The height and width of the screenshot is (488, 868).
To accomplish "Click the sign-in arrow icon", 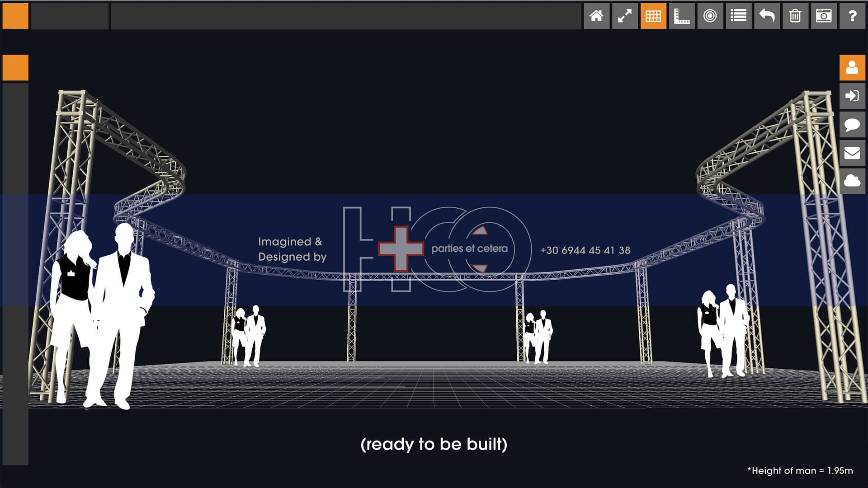I will (x=852, y=96).
